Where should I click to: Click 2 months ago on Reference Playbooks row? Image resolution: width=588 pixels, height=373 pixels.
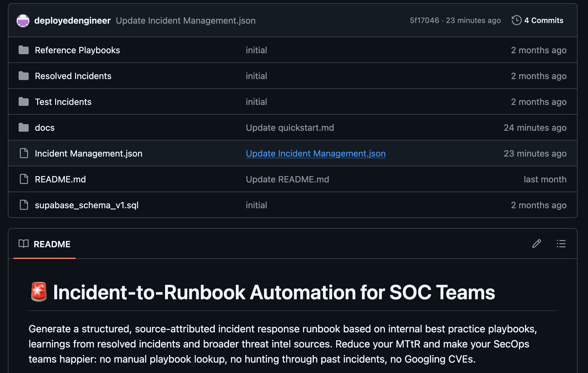click(x=539, y=50)
